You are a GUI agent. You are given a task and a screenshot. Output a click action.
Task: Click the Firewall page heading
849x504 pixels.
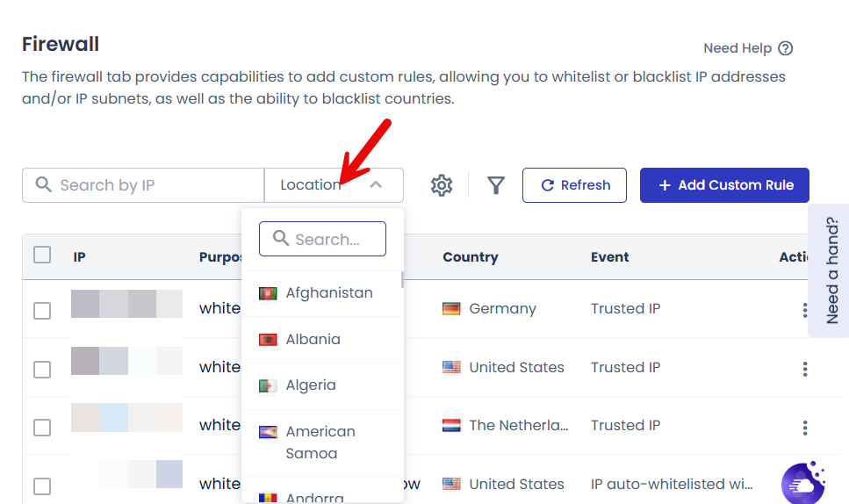[61, 44]
